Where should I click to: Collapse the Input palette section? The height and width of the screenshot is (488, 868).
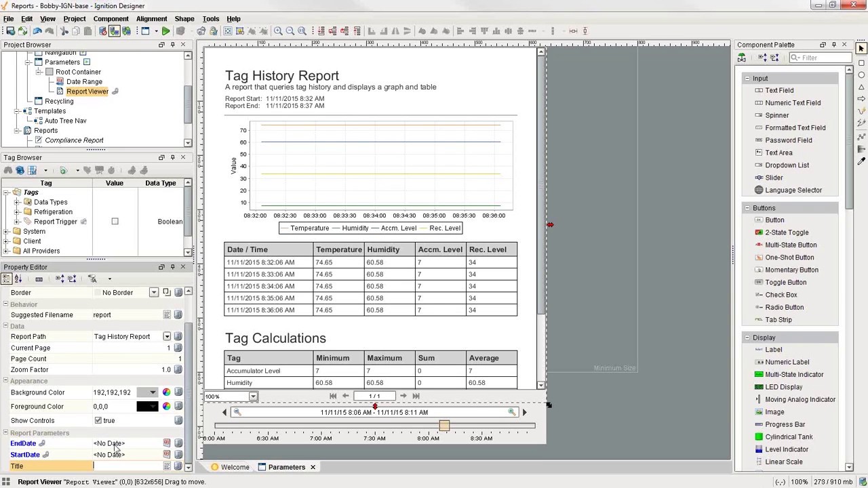pos(747,79)
